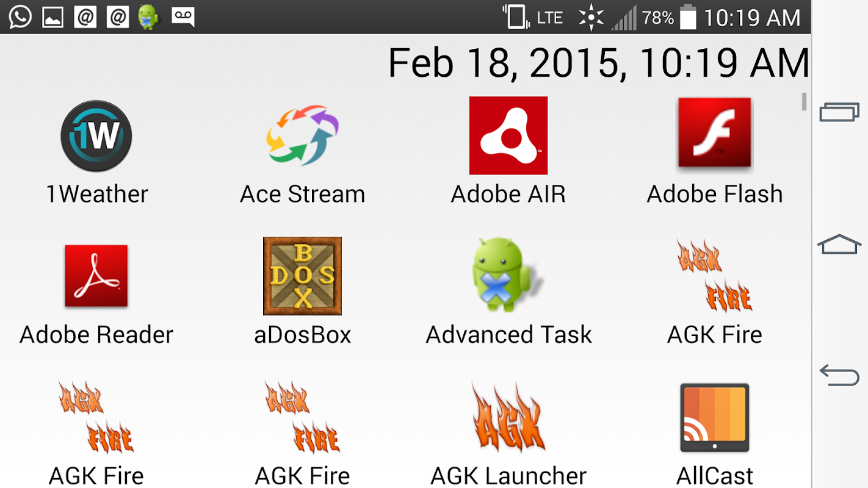Tap the @ icon next to picture icon

85,18
